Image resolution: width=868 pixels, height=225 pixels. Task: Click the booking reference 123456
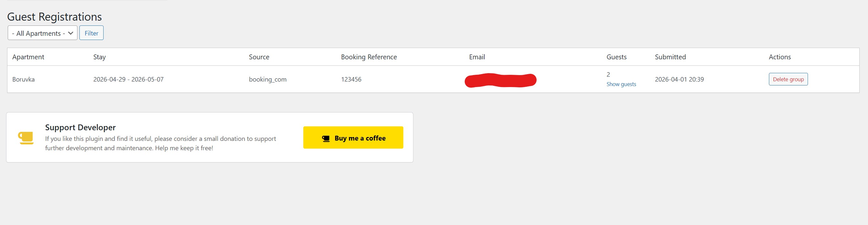[x=351, y=80]
